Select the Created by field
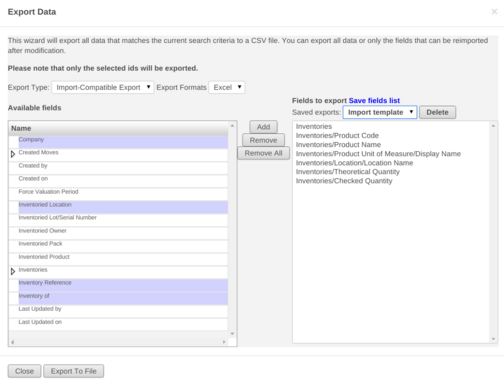The width and height of the screenshot is (504, 384). 123,168
